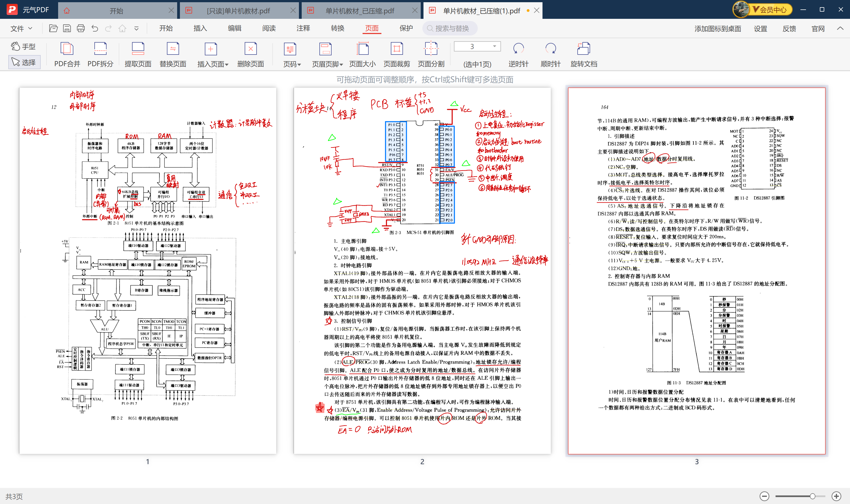Click the 元气PDF app logo
This screenshot has width=850, height=504.
tap(12, 9)
